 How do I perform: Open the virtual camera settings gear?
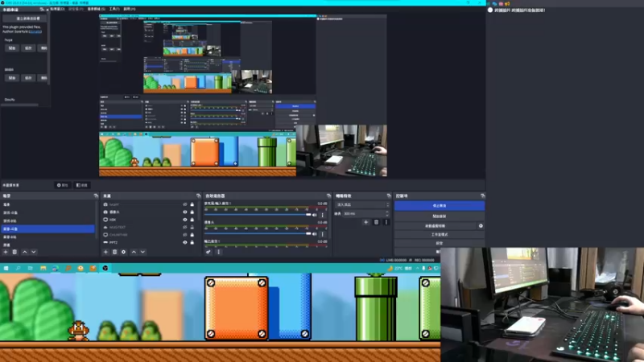(481, 226)
